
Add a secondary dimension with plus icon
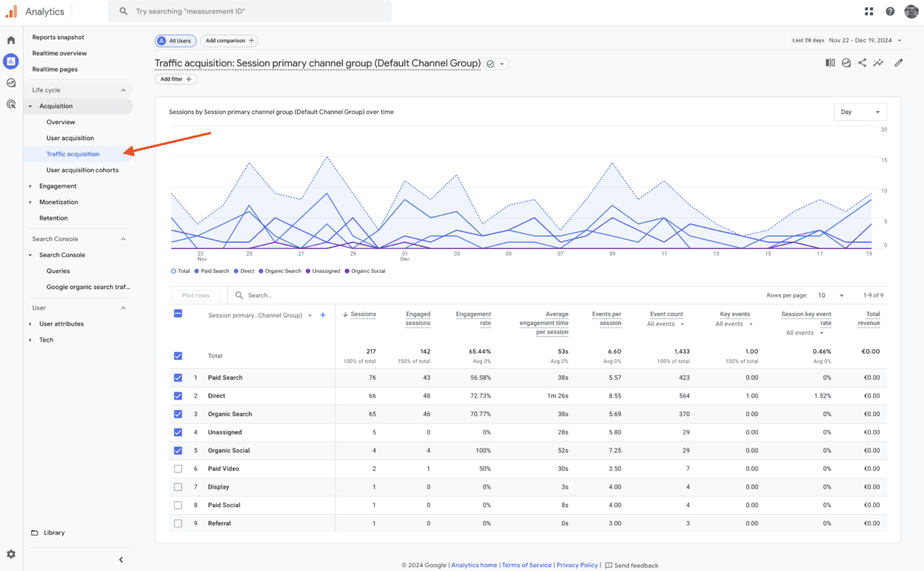coord(323,315)
